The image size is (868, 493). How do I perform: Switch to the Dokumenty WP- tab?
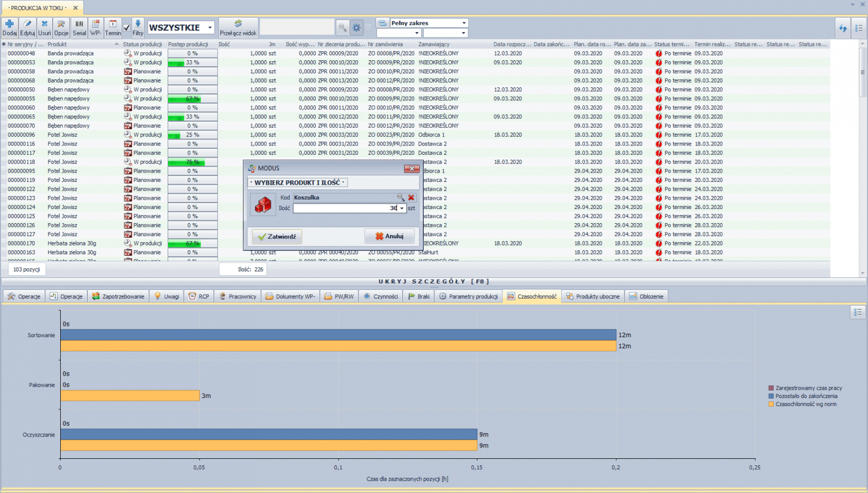pos(290,296)
